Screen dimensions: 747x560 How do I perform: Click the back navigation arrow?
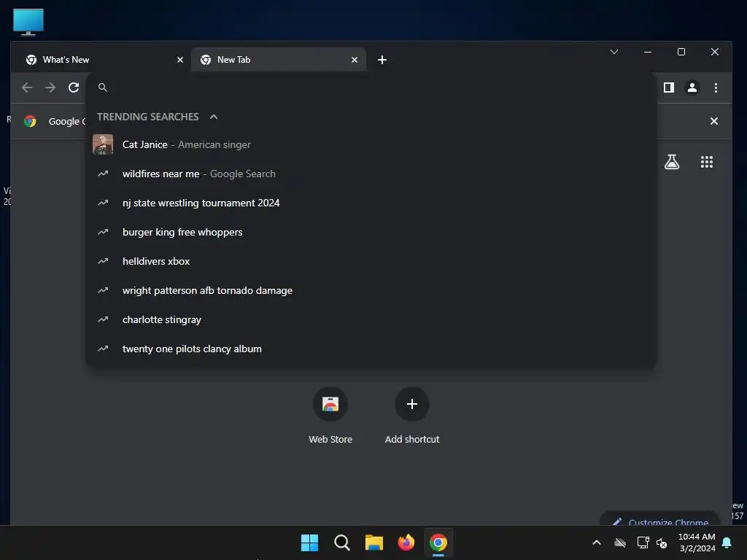[27, 87]
